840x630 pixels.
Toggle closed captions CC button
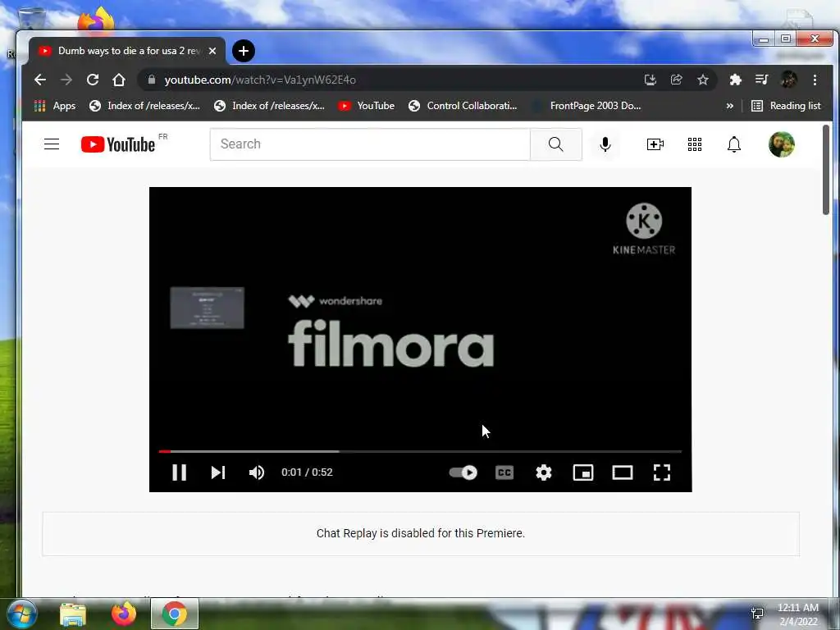pyautogui.click(x=504, y=472)
